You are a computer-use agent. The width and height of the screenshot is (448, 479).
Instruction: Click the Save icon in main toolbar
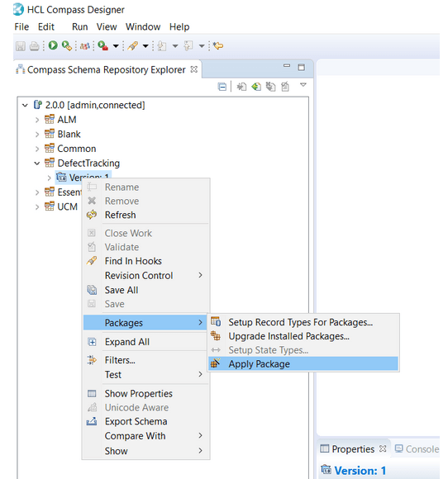(21, 46)
